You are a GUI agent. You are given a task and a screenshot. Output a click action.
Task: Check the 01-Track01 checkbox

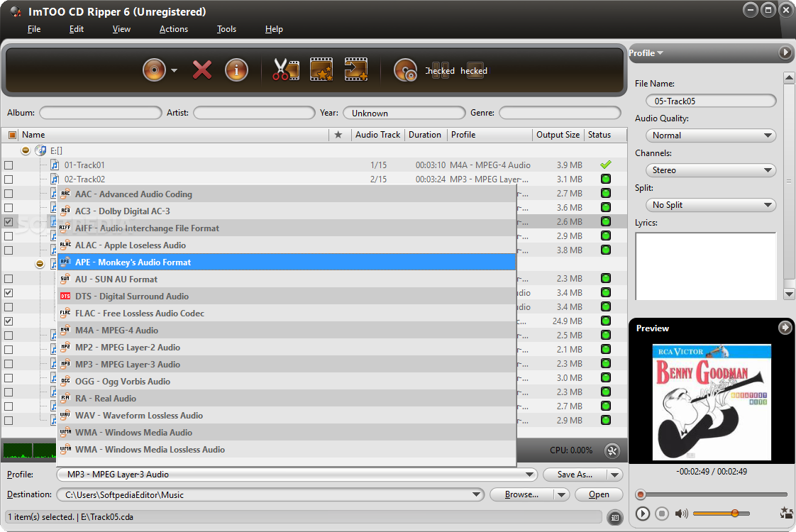[x=9, y=165]
